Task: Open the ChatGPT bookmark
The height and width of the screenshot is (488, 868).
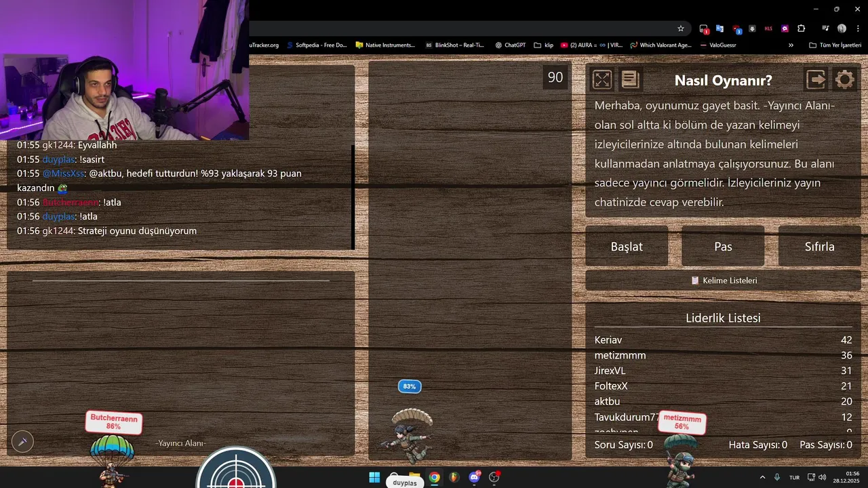Action: [x=510, y=45]
